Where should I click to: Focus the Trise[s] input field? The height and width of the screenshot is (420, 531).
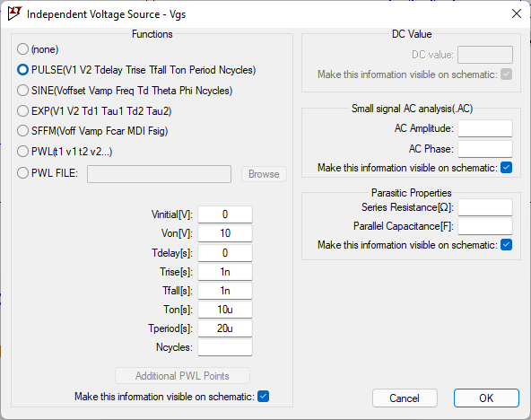click(225, 272)
